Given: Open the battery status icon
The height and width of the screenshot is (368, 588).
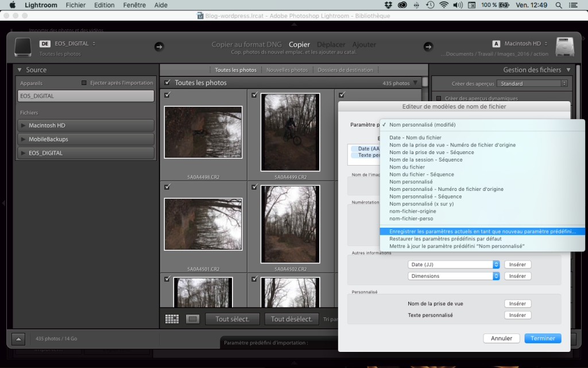Looking at the screenshot, I should (x=504, y=5).
